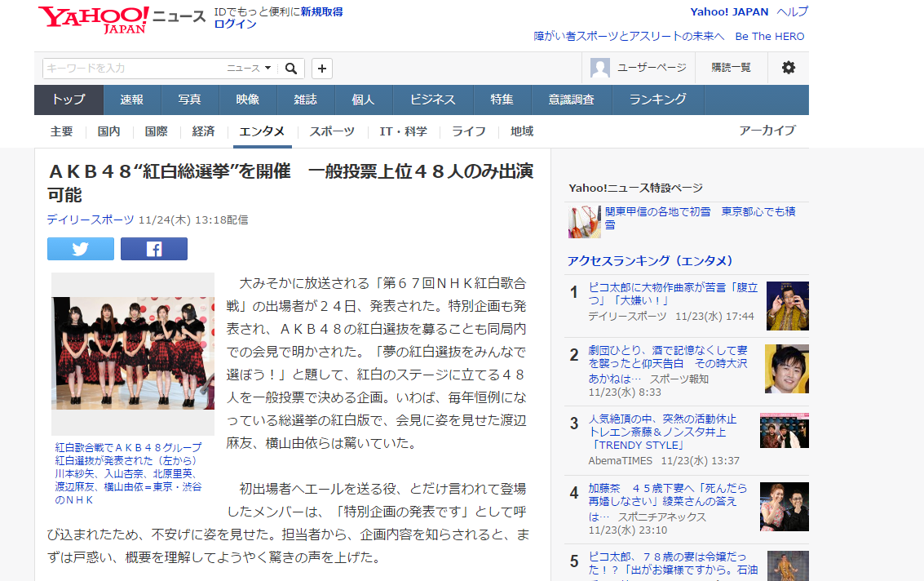Select the スポーツ category
Image resolution: width=924 pixels, height=581 pixels.
[333, 131]
